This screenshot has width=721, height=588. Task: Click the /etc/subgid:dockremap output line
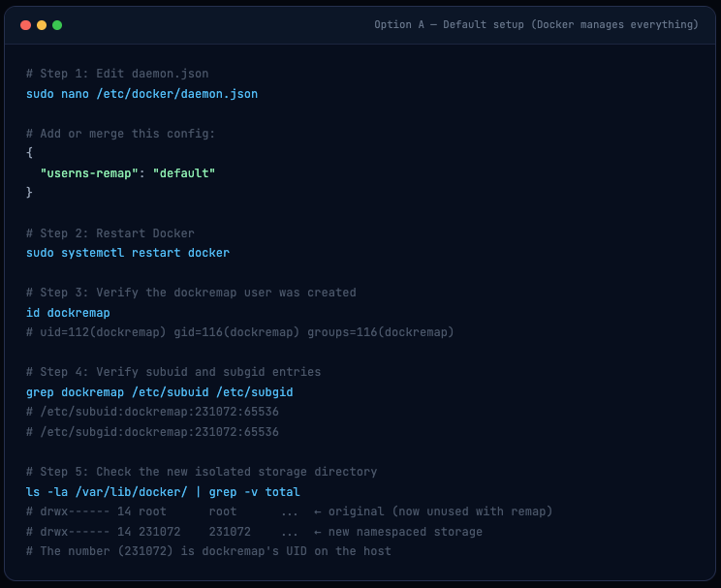click(x=152, y=432)
